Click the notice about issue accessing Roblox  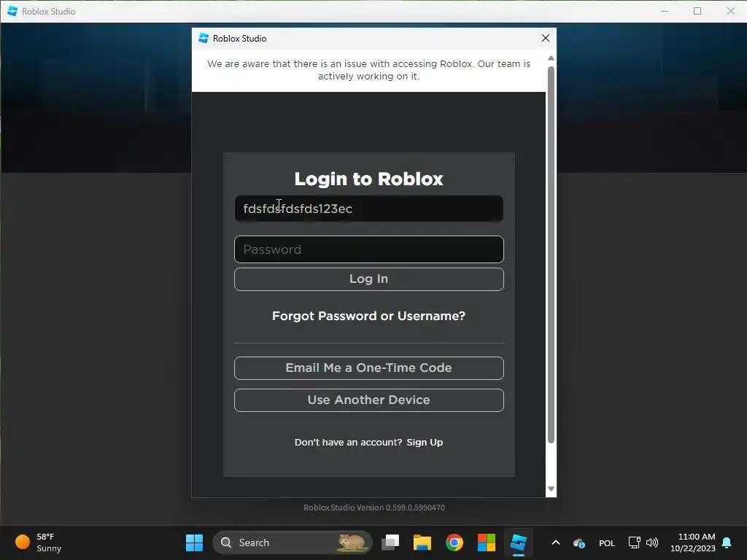tap(368, 70)
